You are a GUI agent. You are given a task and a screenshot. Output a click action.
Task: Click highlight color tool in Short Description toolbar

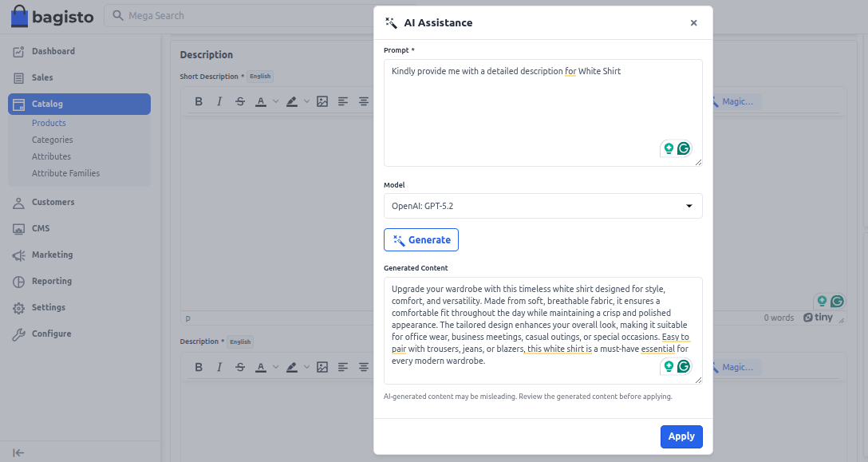click(x=292, y=101)
